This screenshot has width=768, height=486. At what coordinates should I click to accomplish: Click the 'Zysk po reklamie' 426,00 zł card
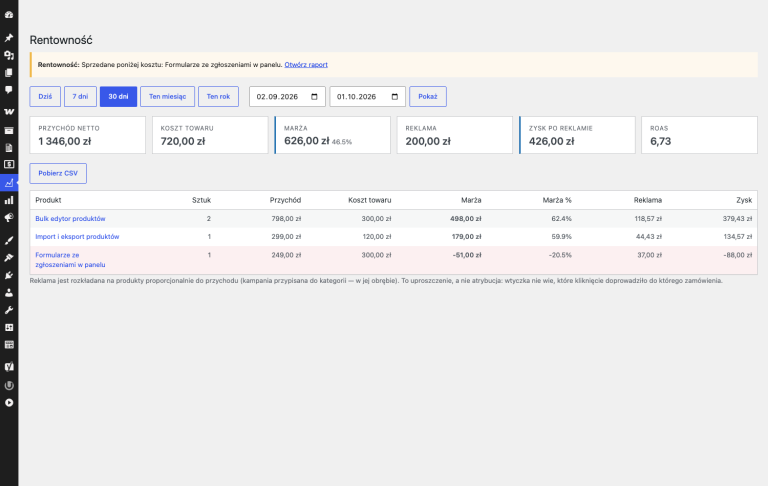[577, 135]
